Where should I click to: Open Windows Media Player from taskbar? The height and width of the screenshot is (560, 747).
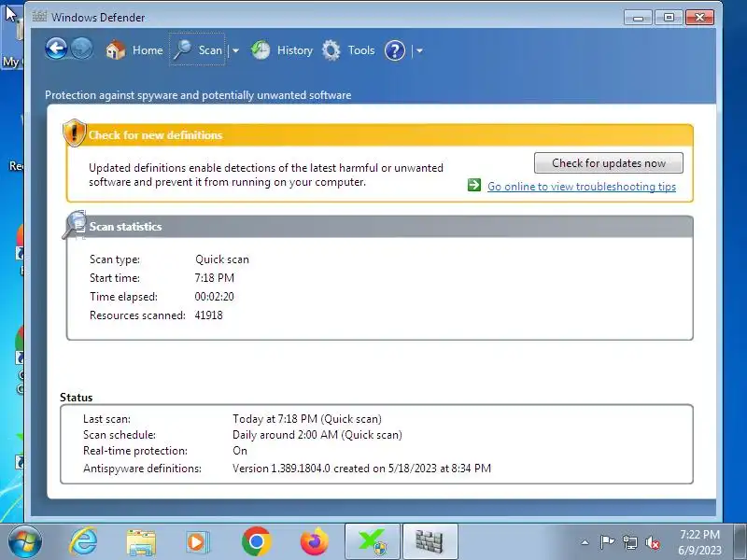(x=197, y=542)
